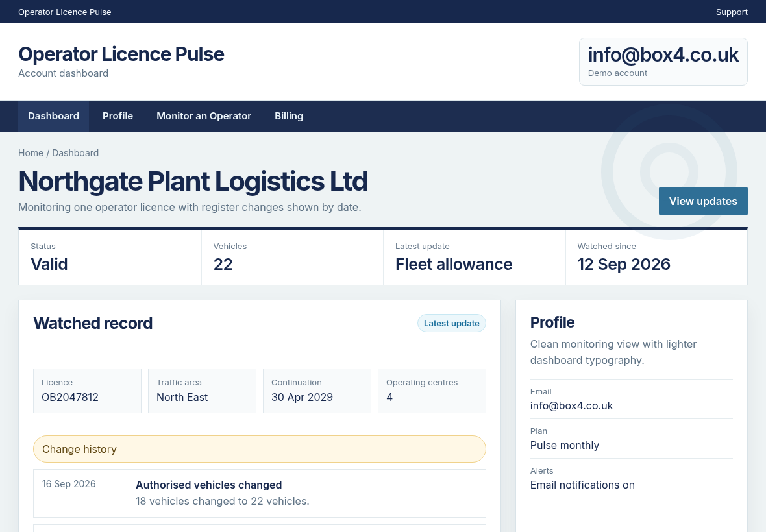This screenshot has height=532, width=766.
Task: Click the Traffic area North East field
Action: click(x=202, y=391)
